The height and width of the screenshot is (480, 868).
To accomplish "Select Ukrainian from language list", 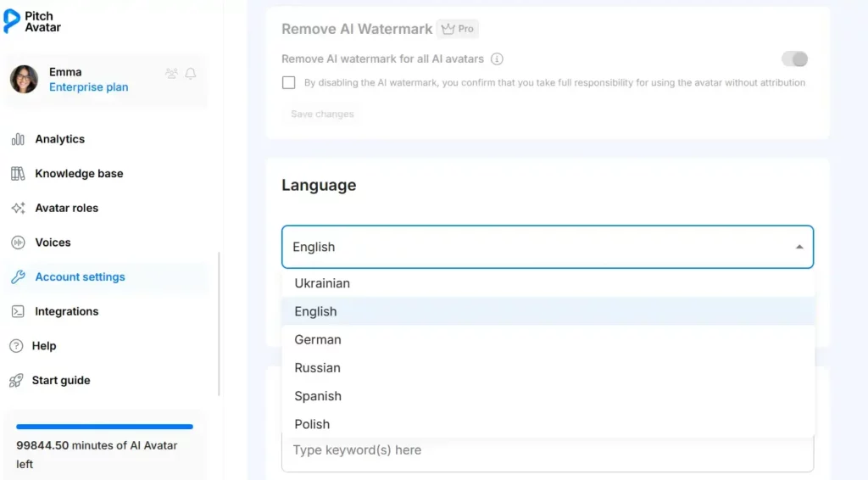I will [322, 283].
